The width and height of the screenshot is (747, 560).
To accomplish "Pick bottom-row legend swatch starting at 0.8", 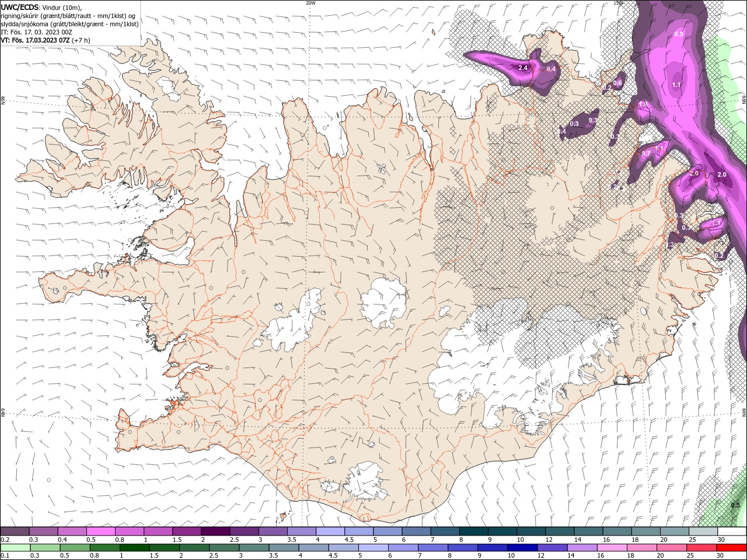I will pyautogui.click(x=105, y=548).
